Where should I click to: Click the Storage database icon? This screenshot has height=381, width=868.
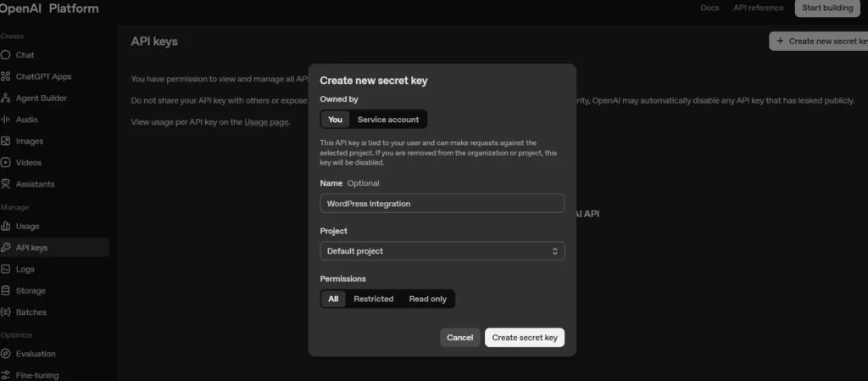6,291
